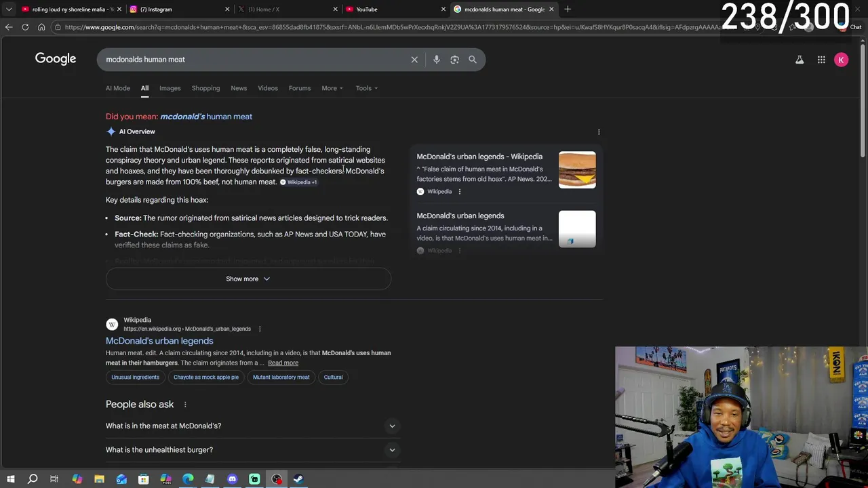Close the mcdonalds human meat Google tab

tap(551, 9)
